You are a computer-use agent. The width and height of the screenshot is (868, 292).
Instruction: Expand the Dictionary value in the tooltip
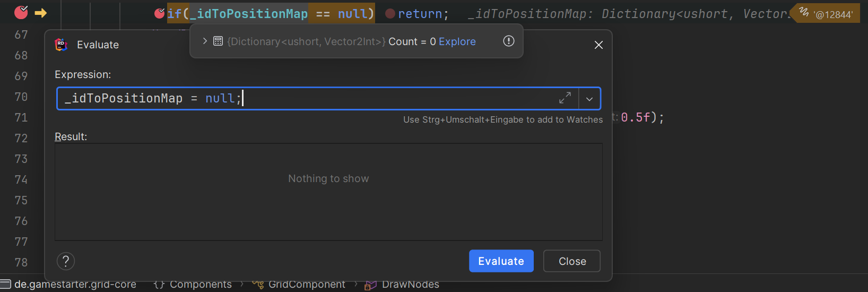pyautogui.click(x=205, y=41)
